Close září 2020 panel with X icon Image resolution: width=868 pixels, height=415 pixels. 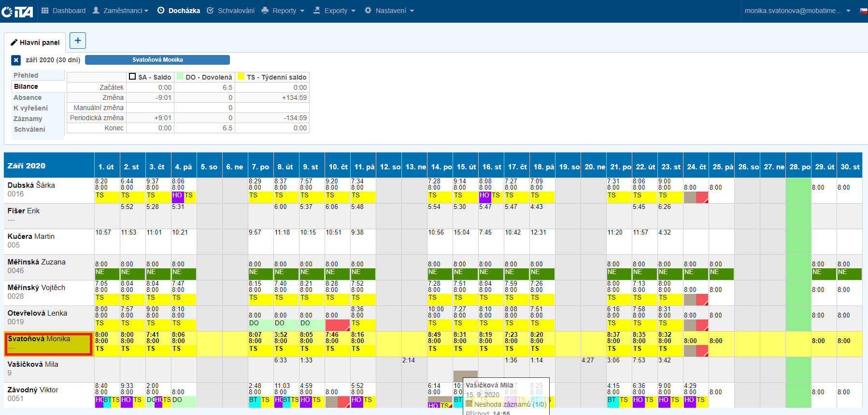(16, 60)
